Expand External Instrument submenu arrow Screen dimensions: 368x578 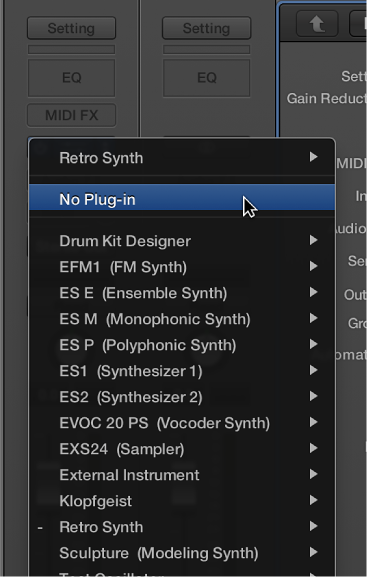(x=313, y=474)
